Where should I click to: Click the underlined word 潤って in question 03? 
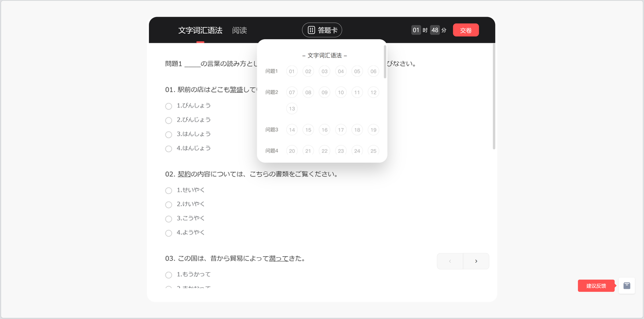279,259
